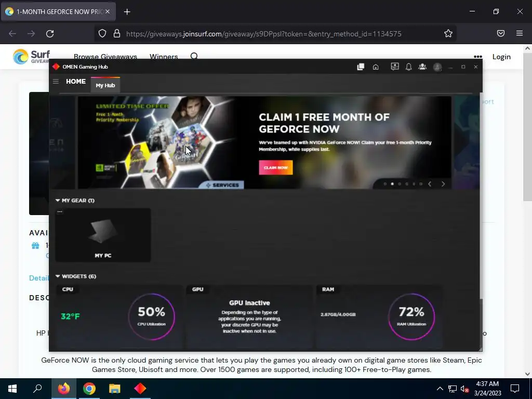Open Winners link in Surf site nav

click(164, 57)
